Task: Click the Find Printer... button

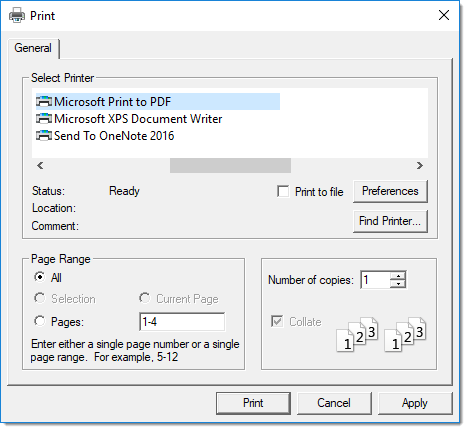Action: click(390, 221)
